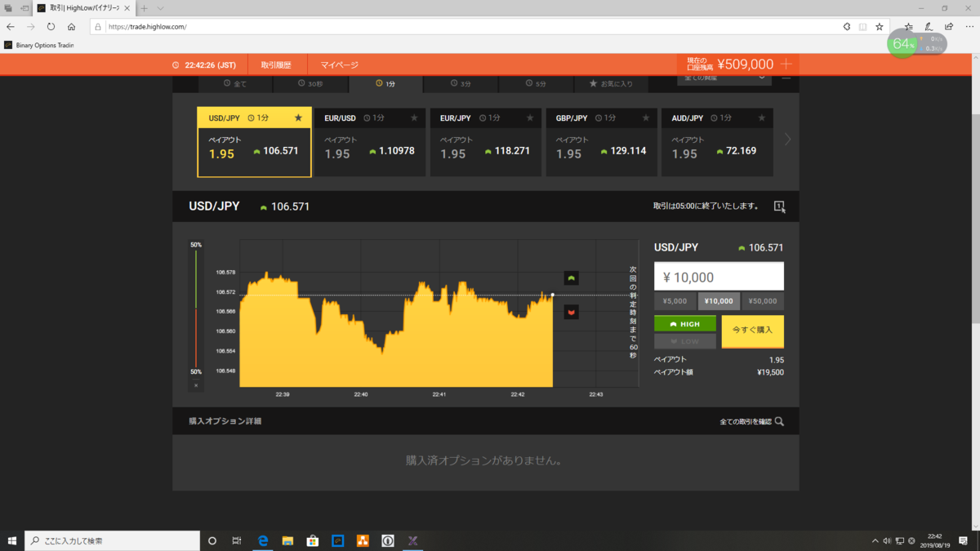Open Microsoft Edge from the taskbar

[x=263, y=540]
